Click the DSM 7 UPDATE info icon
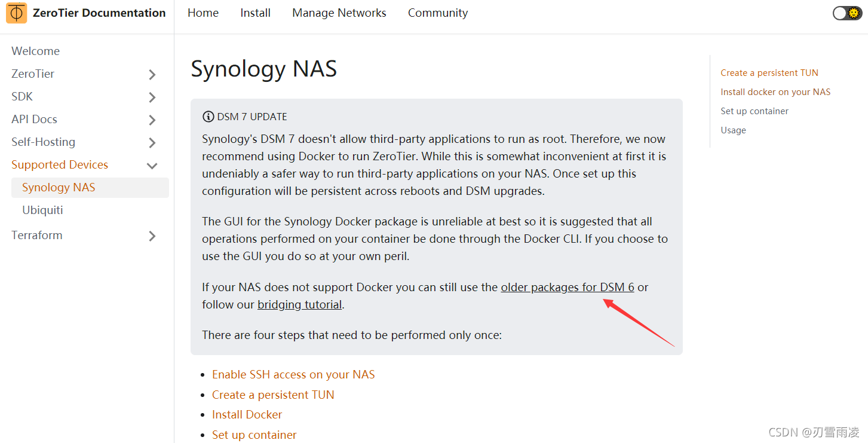 pos(208,117)
